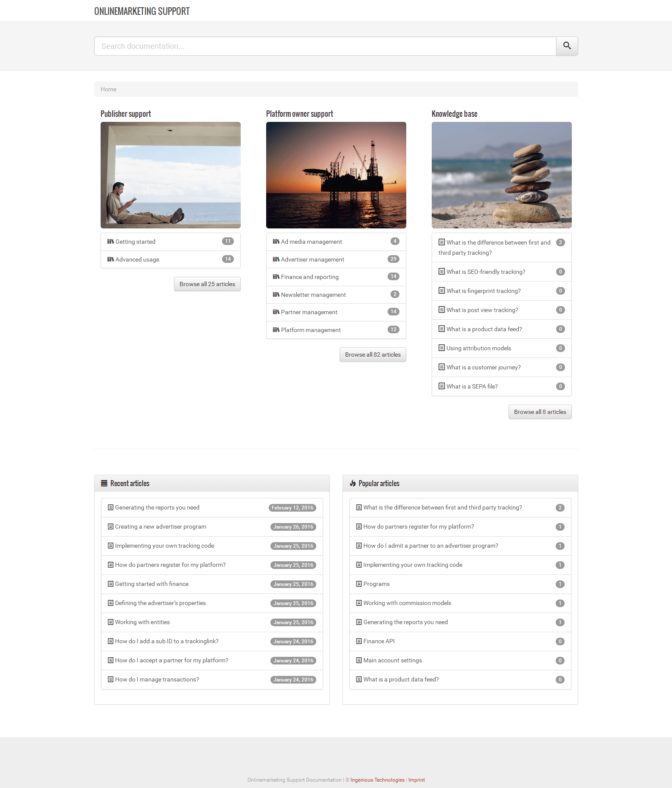The height and width of the screenshot is (788, 672).
Task: Open popular article How do I admit a partner
Action: coord(460,546)
